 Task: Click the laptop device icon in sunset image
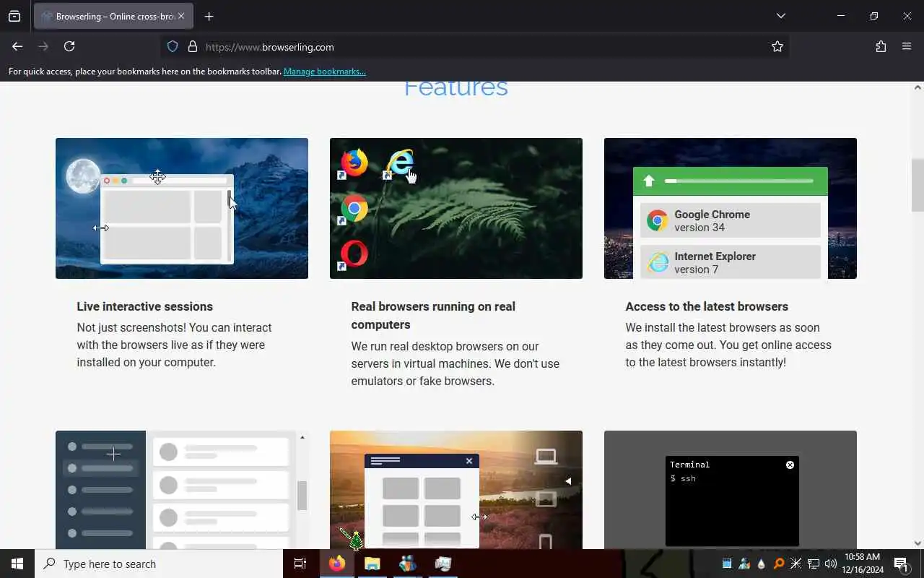(x=546, y=457)
